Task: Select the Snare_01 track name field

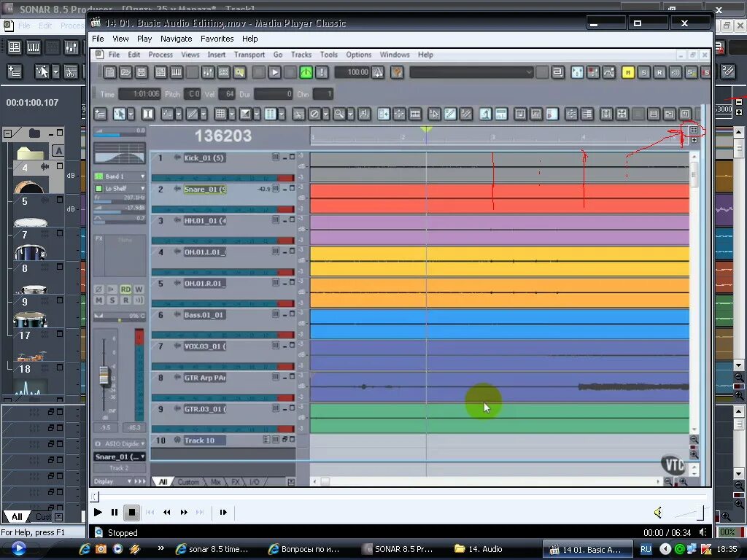Action: (205, 189)
